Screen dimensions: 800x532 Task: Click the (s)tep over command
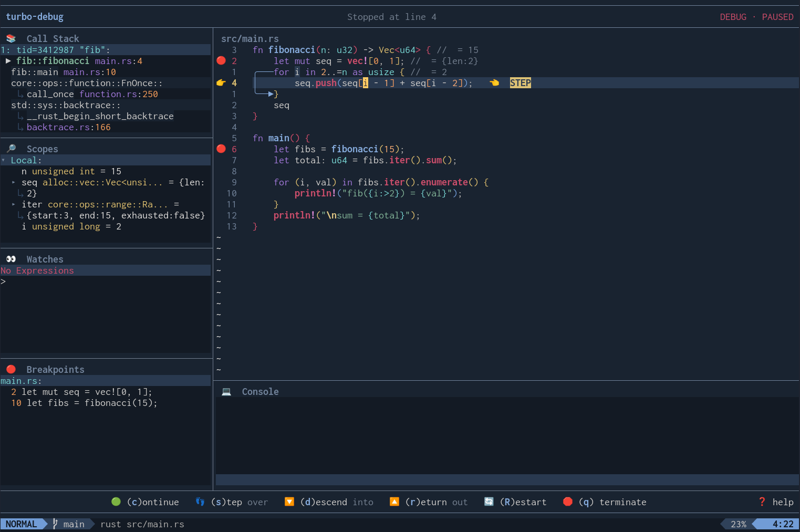coord(240,502)
